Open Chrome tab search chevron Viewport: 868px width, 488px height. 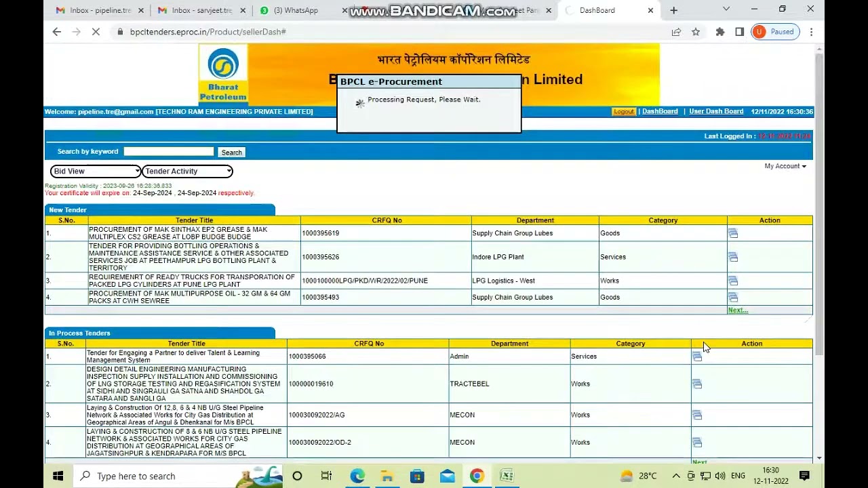726,9
